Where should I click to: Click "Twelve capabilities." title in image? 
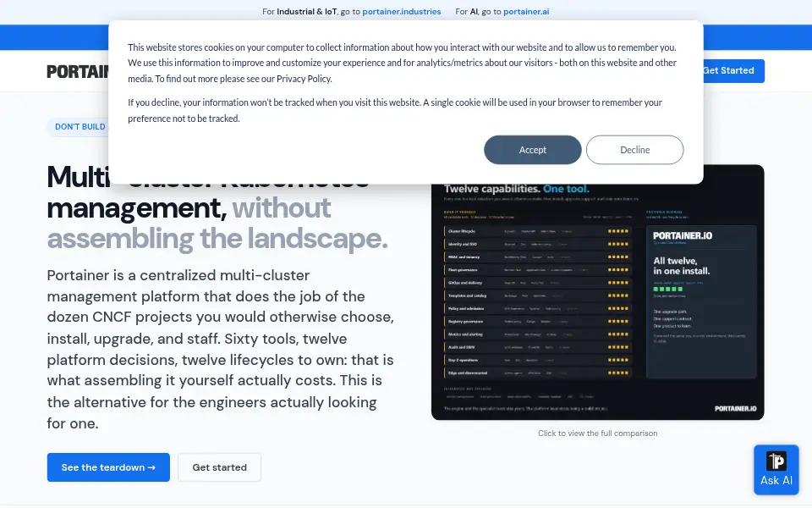[x=492, y=189]
